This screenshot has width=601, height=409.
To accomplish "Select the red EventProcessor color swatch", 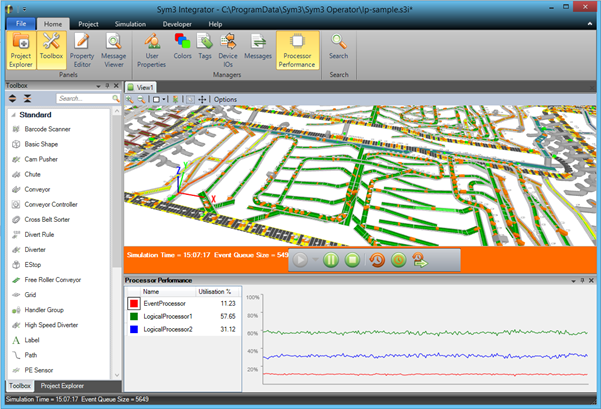I will pos(134,303).
